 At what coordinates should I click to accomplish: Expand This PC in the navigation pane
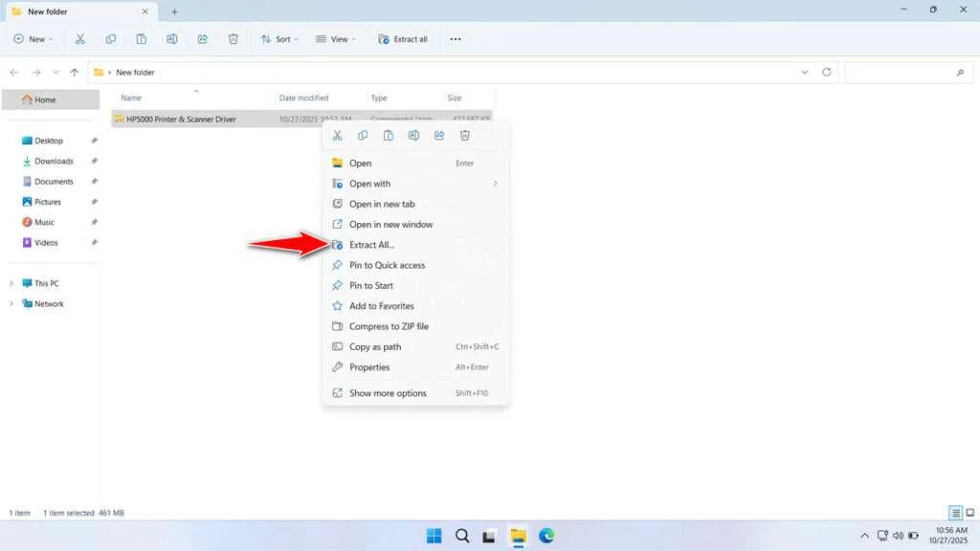tap(11, 283)
